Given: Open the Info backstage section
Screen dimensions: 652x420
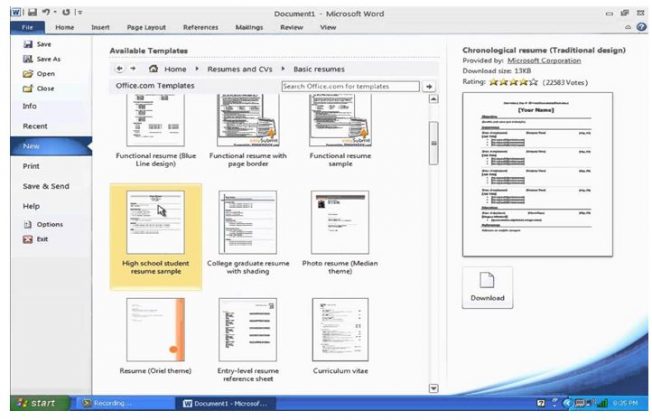Looking at the screenshot, I should (30, 106).
